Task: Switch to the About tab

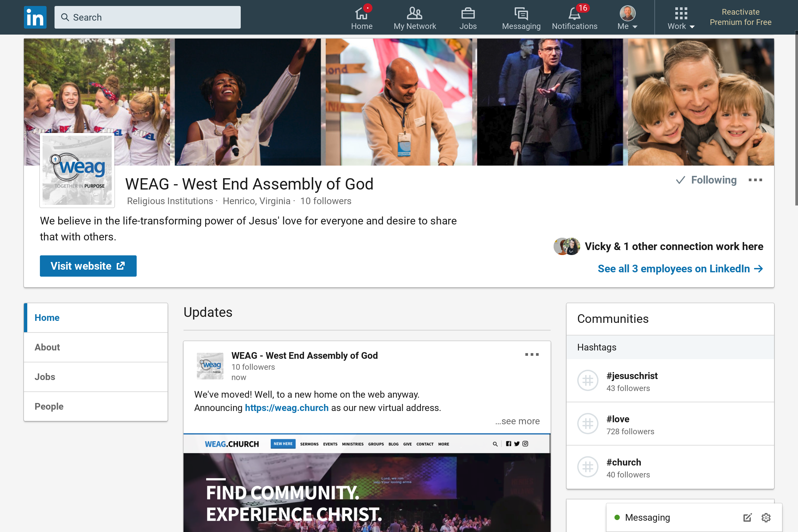Action: point(48,347)
